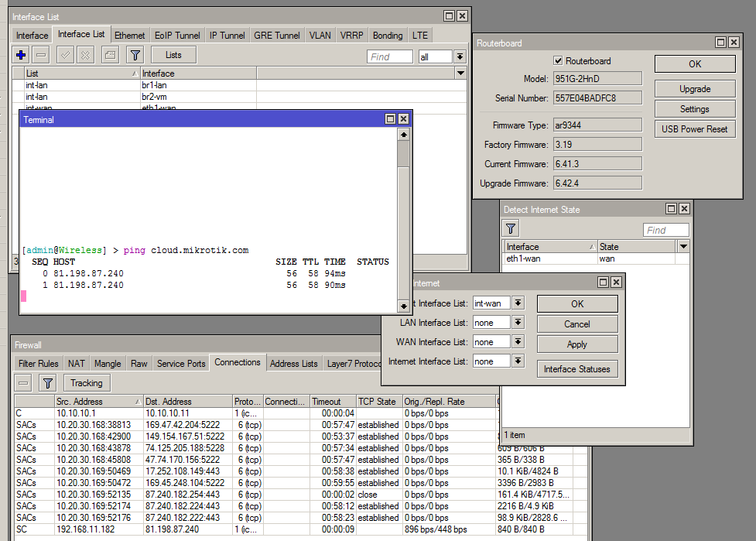756x541 pixels.
Task: Filter the Firewall connections list
Action: tap(48, 383)
